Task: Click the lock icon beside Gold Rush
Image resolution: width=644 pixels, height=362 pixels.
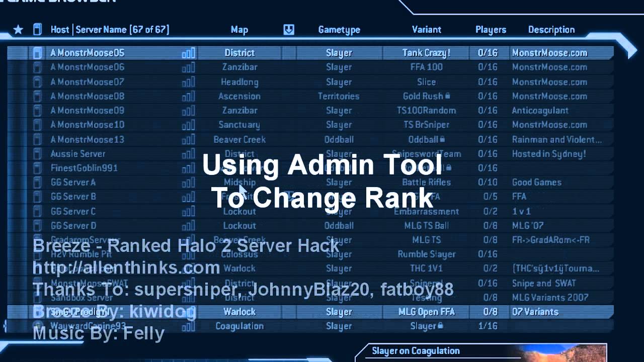Action: point(447,96)
